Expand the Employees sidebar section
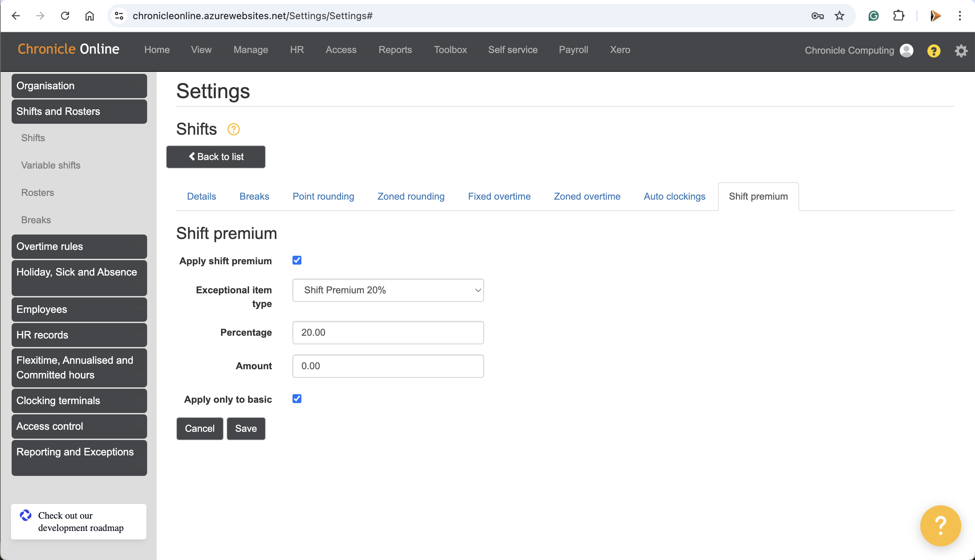The height and width of the screenshot is (560, 975). click(x=79, y=309)
